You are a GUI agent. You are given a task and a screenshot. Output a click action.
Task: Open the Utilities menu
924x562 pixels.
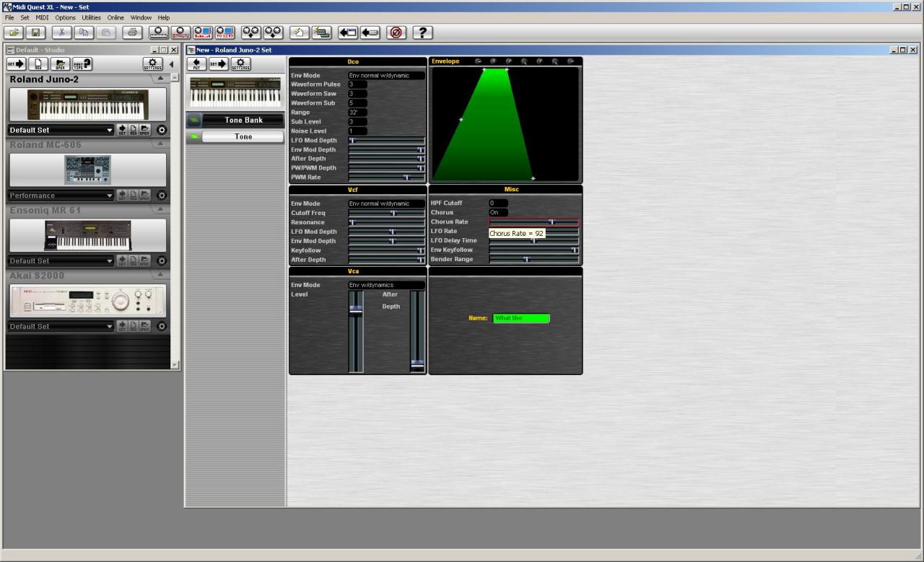(x=92, y=17)
